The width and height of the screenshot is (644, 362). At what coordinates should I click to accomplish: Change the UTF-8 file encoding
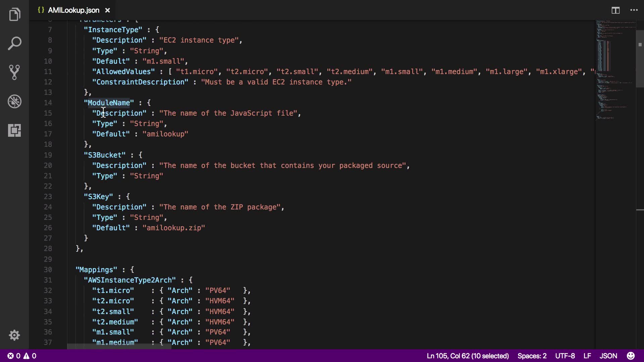point(565,356)
